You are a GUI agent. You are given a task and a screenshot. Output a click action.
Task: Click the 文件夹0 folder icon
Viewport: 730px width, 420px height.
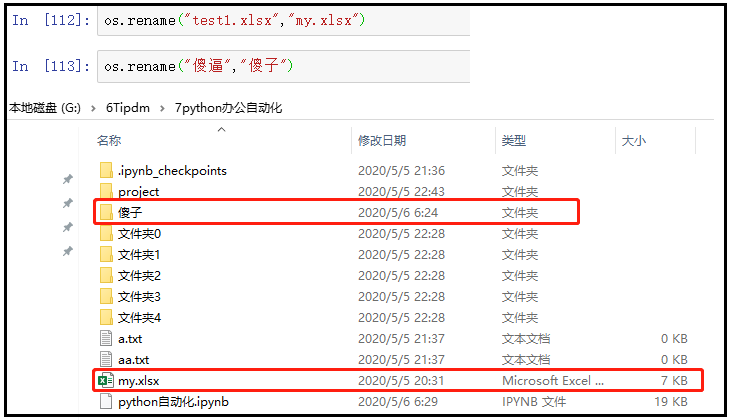(x=106, y=233)
